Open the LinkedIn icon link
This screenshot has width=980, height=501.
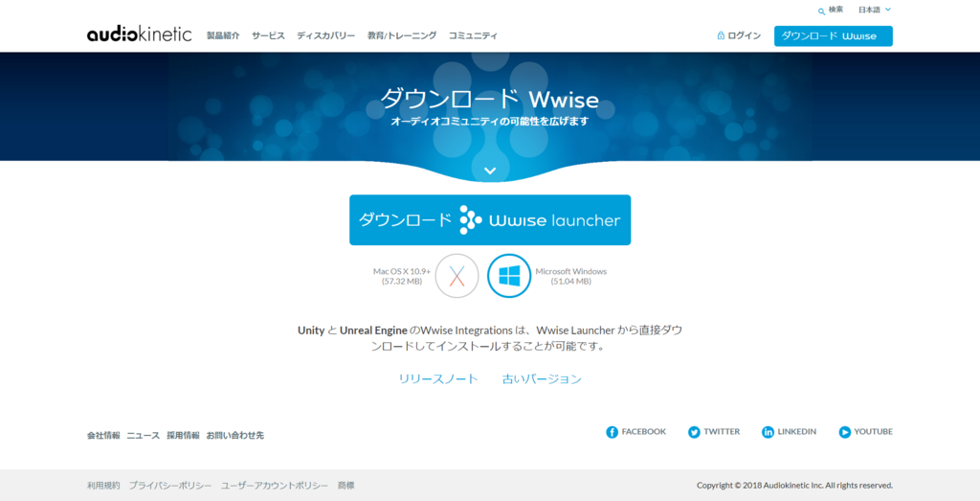(x=768, y=432)
